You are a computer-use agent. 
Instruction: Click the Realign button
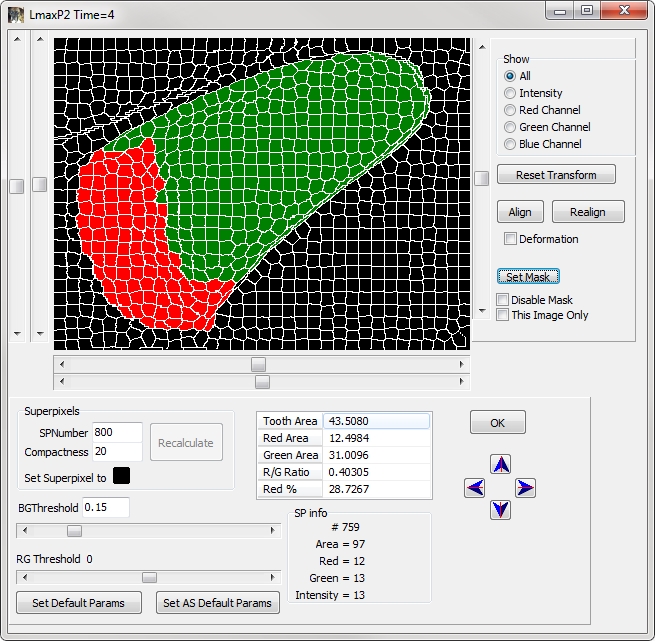point(588,212)
